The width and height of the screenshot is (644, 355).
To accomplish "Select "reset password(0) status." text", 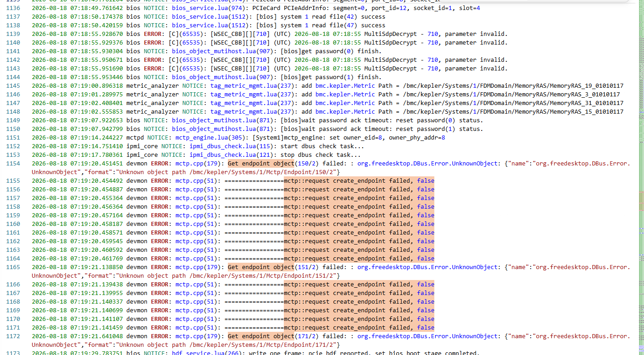I will tap(439, 120).
